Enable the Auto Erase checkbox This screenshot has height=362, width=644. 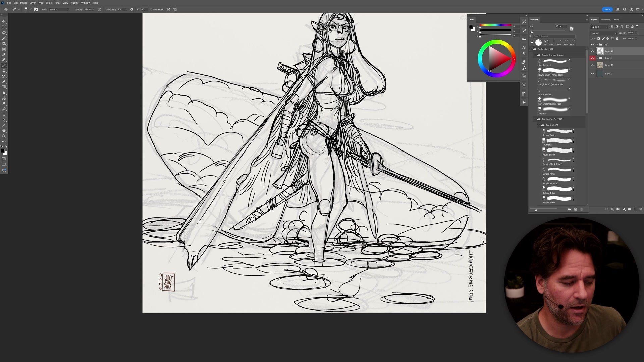151,9
